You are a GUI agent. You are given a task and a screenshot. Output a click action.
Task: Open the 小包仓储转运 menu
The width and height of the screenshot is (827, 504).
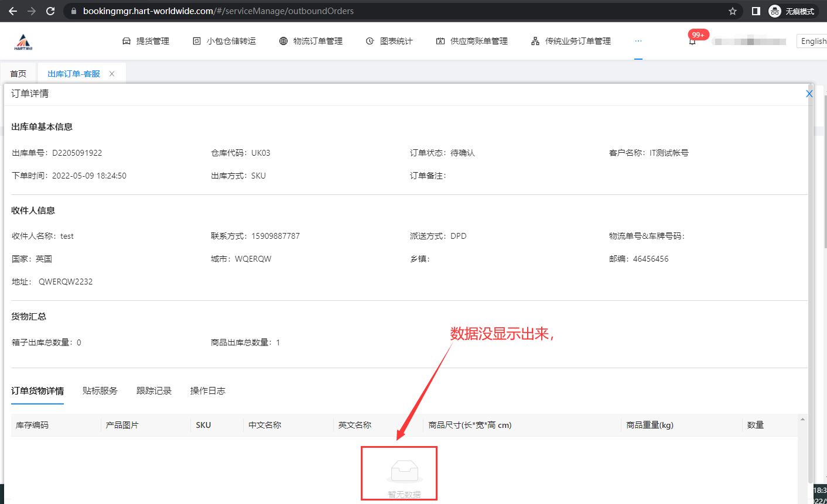[x=224, y=41]
